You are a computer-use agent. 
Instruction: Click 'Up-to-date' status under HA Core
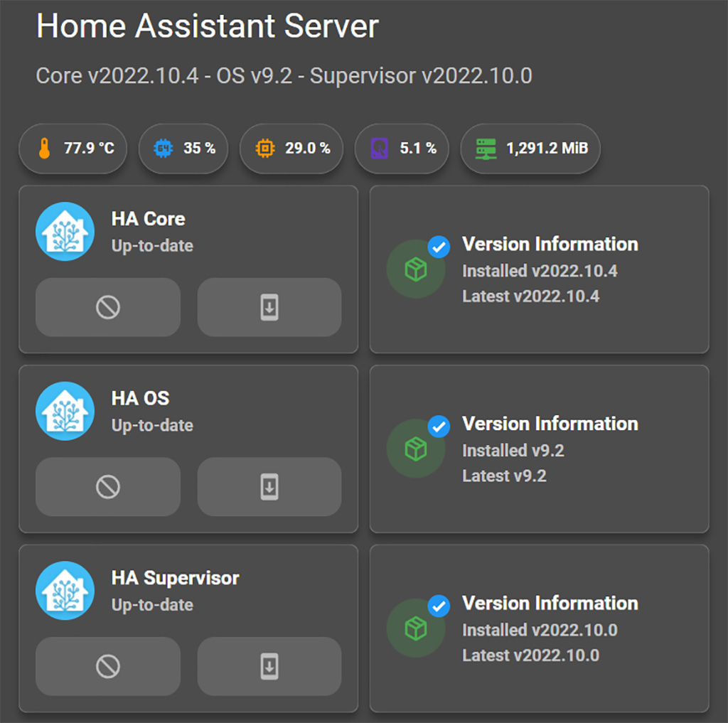[152, 246]
